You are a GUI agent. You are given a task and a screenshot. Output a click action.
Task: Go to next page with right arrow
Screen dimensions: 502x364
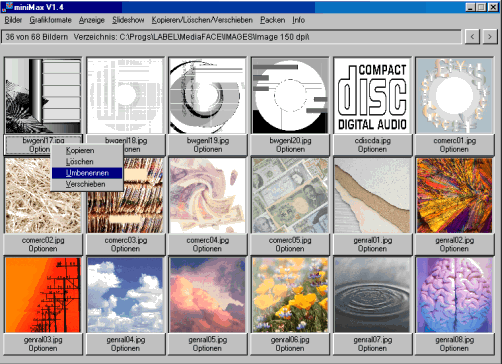click(489, 37)
